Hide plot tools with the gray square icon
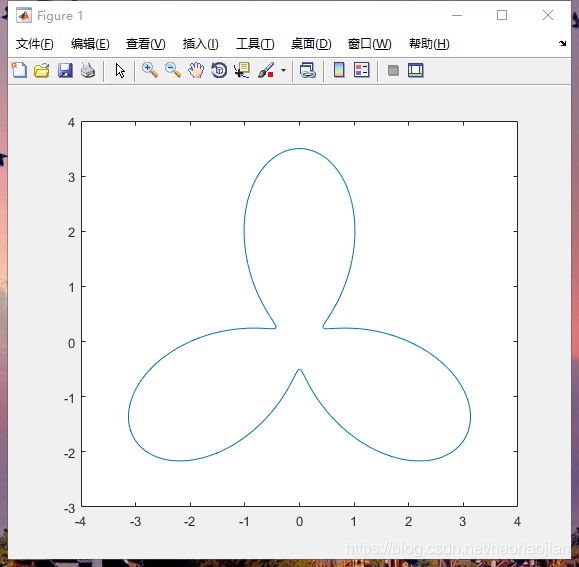The height and width of the screenshot is (567, 579). (393, 70)
